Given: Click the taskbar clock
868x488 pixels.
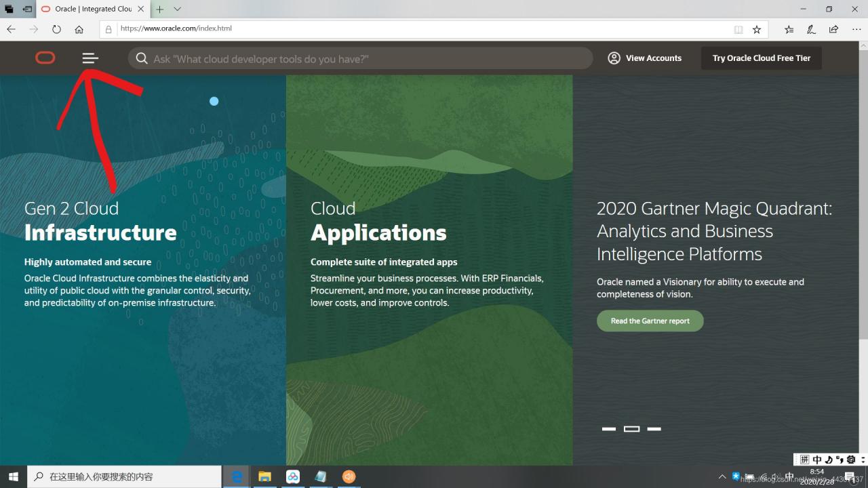Looking at the screenshot, I should click(817, 476).
